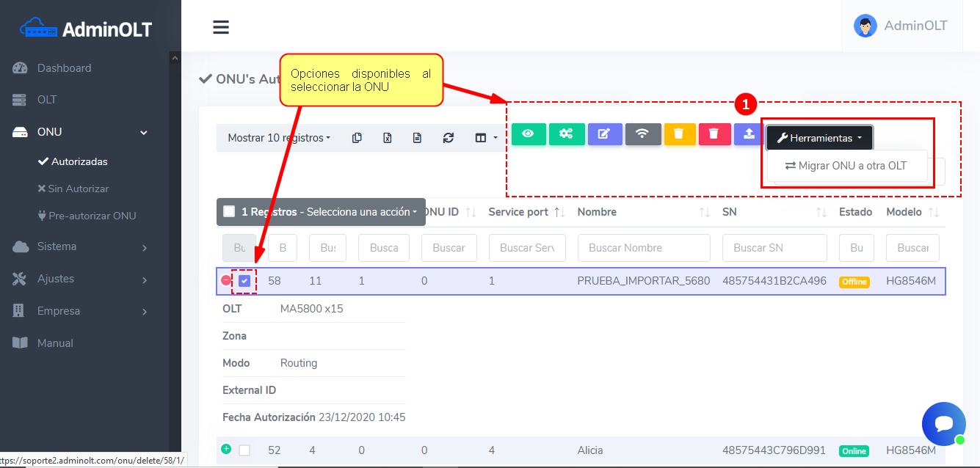Open the Mostrar 10 registros dropdown
Screen dimensions: 980x468
point(279,138)
